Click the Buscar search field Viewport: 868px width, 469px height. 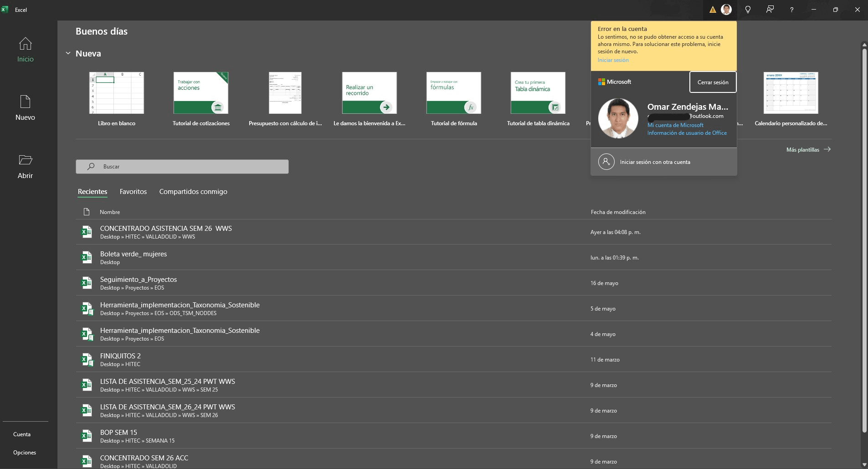click(182, 167)
